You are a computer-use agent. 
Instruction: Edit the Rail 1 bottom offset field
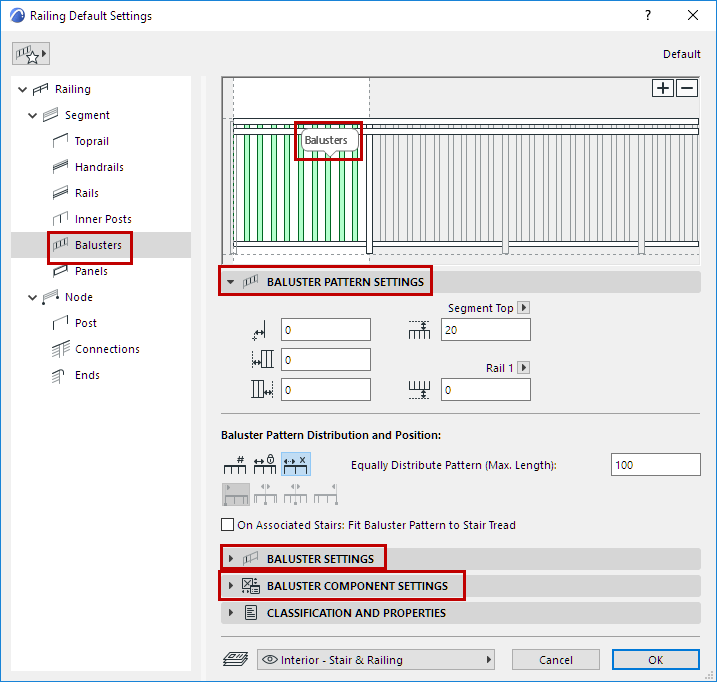pyautogui.click(x=486, y=390)
